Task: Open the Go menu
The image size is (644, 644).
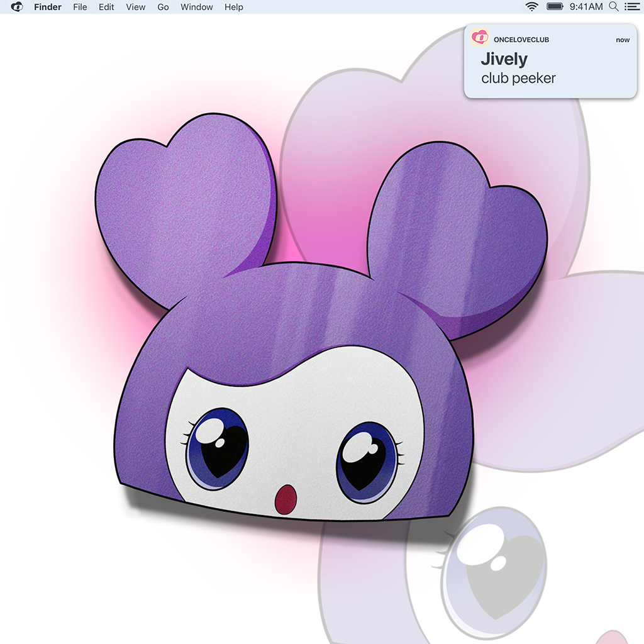Action: 163,7
